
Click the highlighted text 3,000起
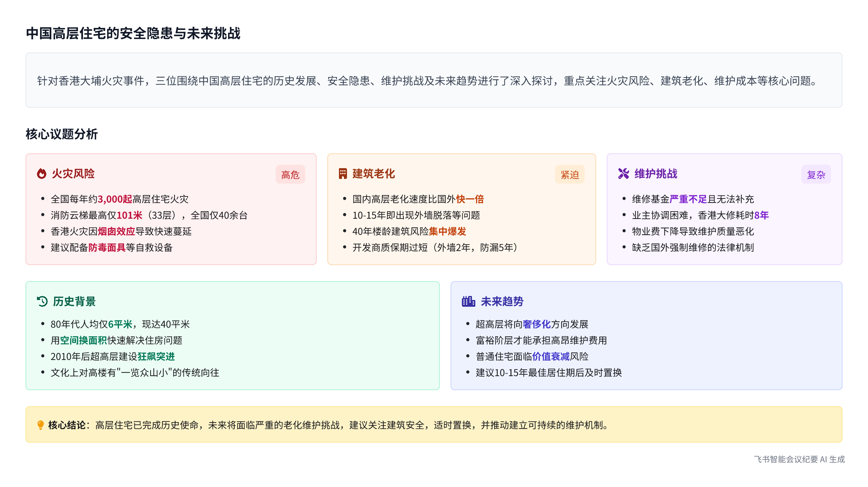(115, 199)
